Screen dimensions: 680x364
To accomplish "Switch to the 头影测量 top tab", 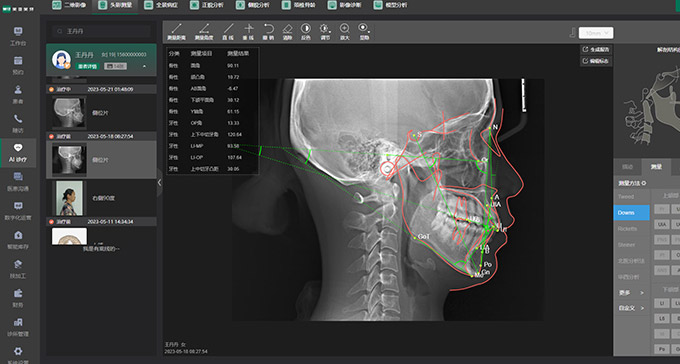I will click(115, 6).
